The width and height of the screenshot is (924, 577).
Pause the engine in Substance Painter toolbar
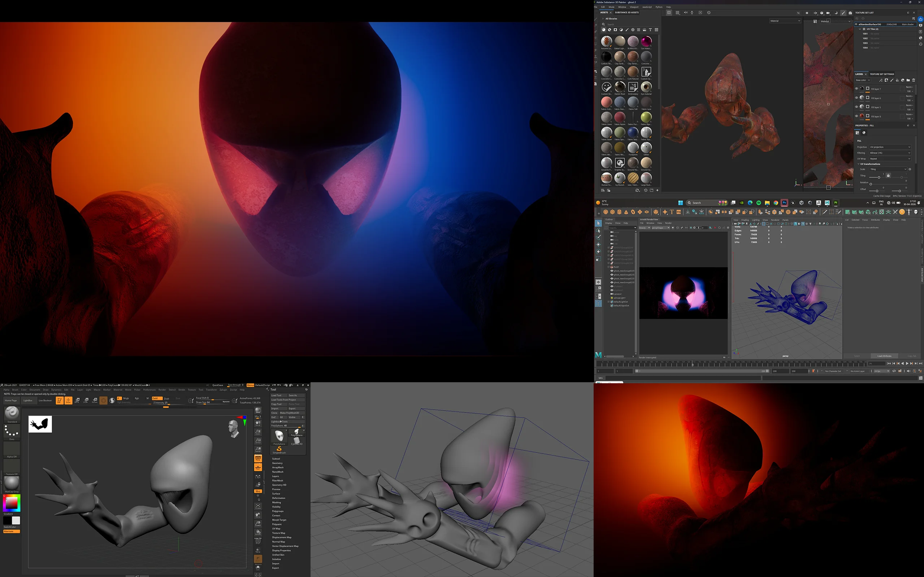coord(807,13)
